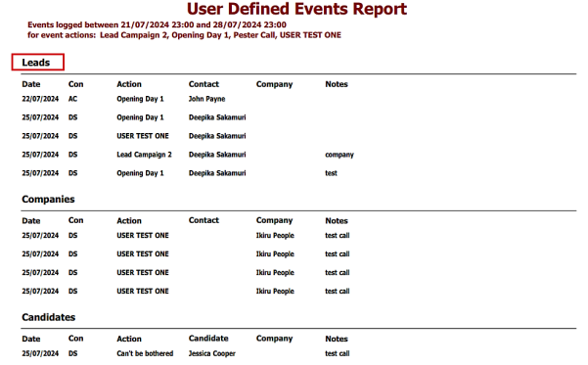Image resolution: width=588 pixels, height=365 pixels.
Task: Select the 'company' note in Leads
Action: click(x=339, y=155)
